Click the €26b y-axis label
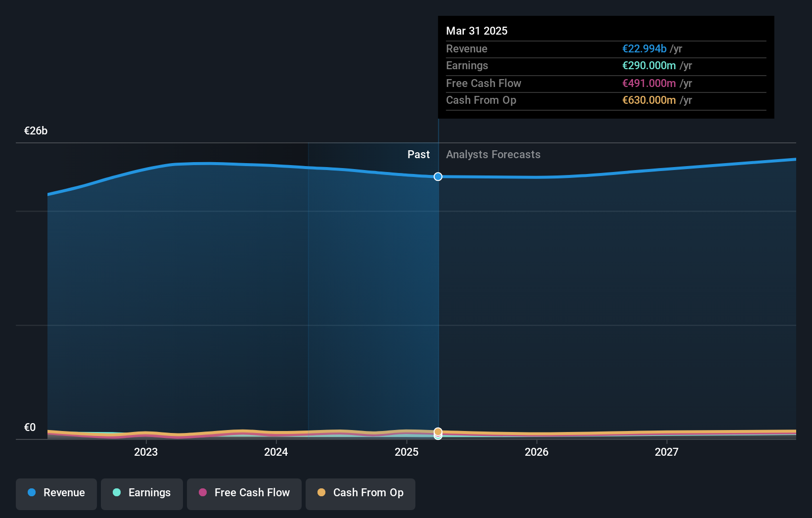 coord(36,130)
